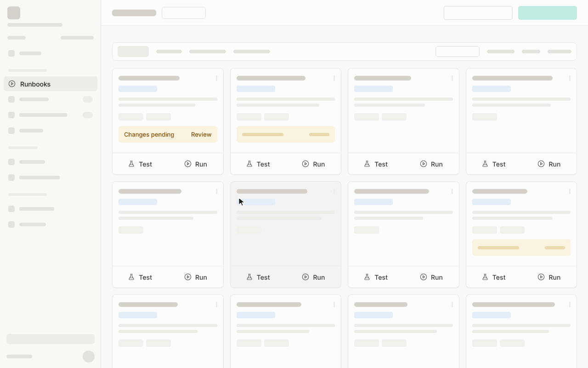Click Review on the Changes pending banner

201,134
